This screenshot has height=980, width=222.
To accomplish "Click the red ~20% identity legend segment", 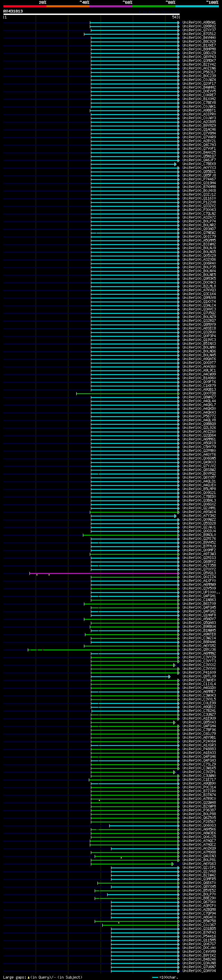I will [25, 6].
